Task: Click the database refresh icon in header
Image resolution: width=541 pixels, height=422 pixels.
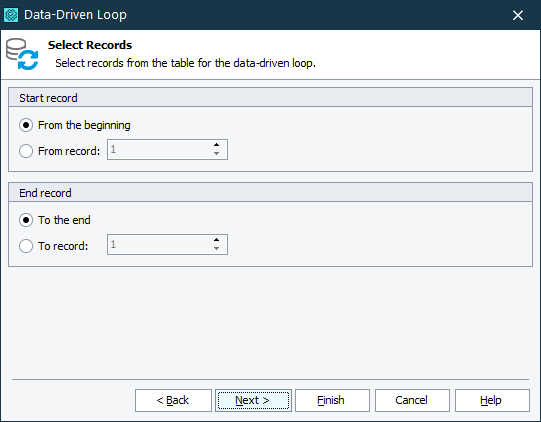Action: pyautogui.click(x=22, y=54)
